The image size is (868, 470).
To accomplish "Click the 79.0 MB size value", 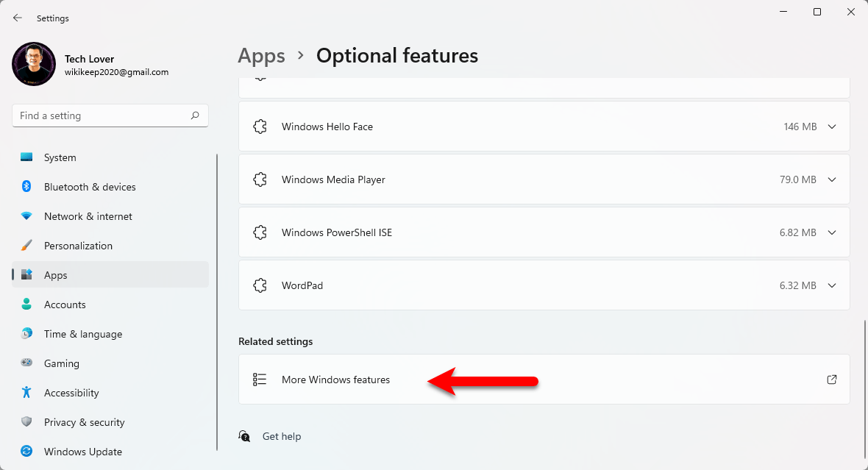I will click(x=797, y=180).
